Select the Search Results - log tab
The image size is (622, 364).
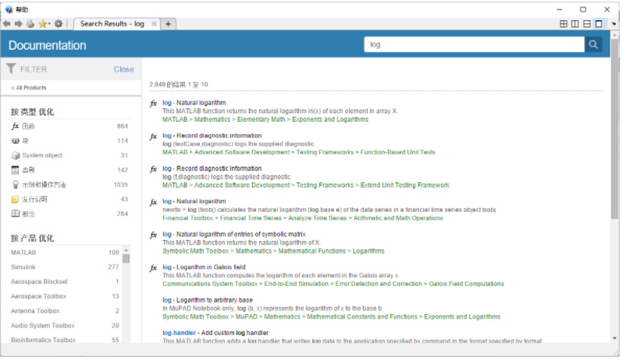tap(112, 24)
